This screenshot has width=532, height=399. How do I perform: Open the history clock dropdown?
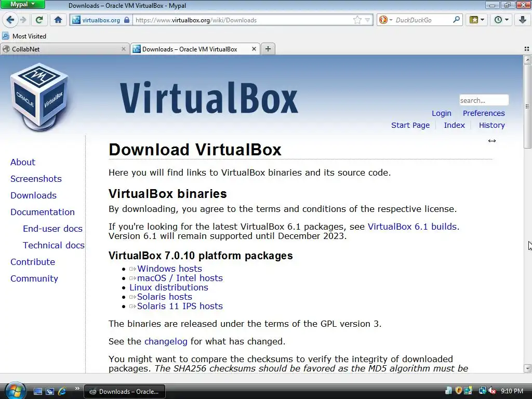pyautogui.click(x=501, y=20)
